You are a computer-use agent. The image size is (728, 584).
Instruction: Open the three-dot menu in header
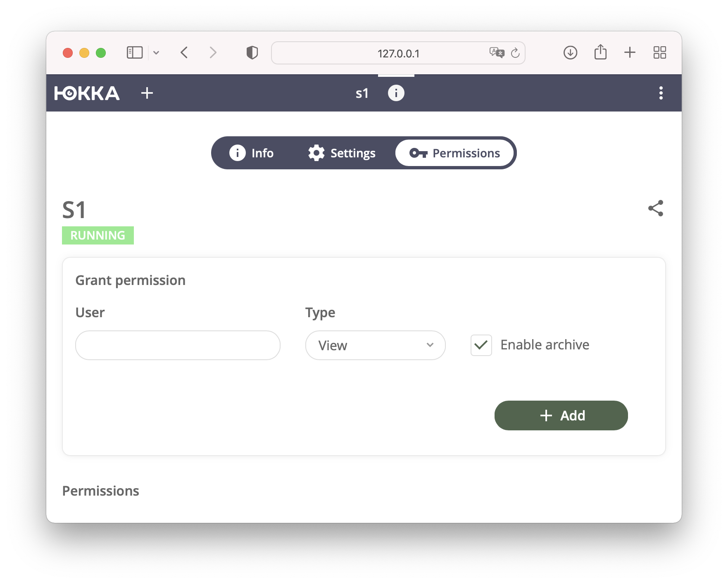[661, 93]
